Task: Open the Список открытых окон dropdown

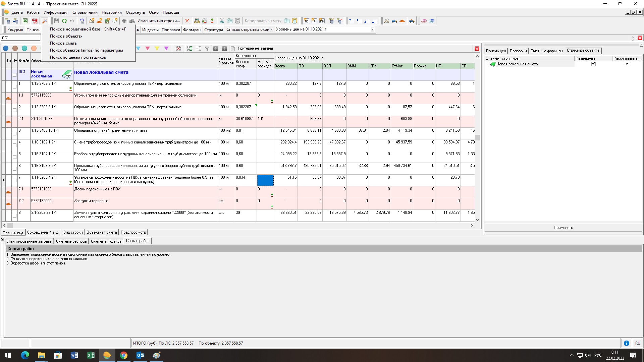Action: tap(249, 29)
